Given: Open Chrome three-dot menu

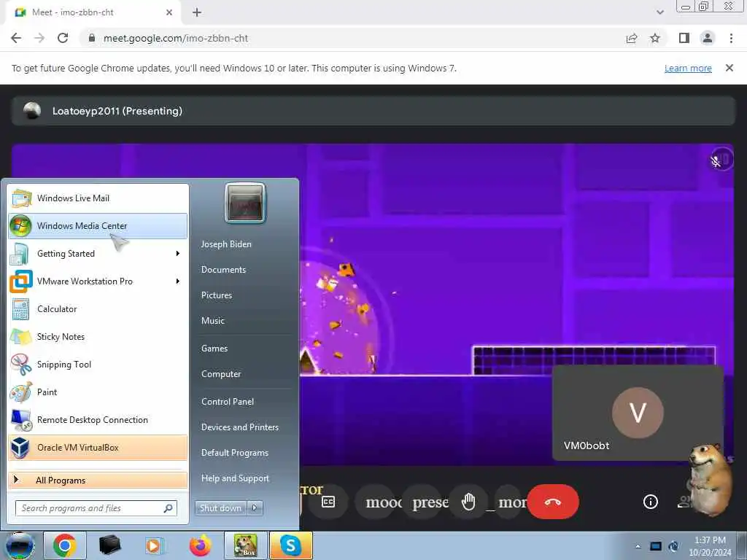Looking at the screenshot, I should point(731,38).
